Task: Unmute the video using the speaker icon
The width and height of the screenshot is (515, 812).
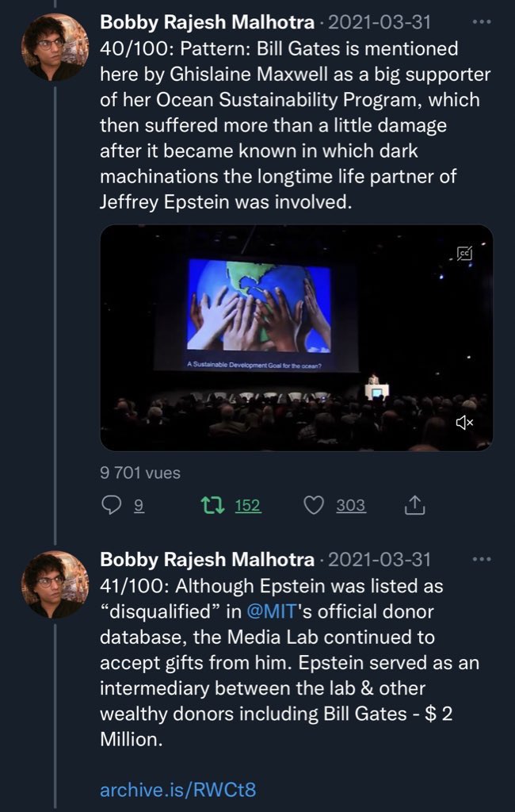Action: point(464,423)
